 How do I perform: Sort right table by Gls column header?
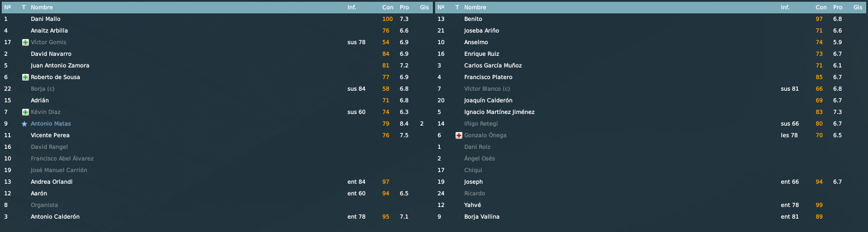point(858,8)
